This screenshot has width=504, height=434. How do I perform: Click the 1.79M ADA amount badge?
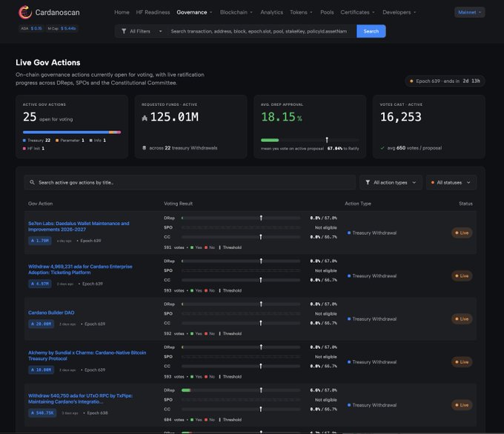tap(40, 241)
